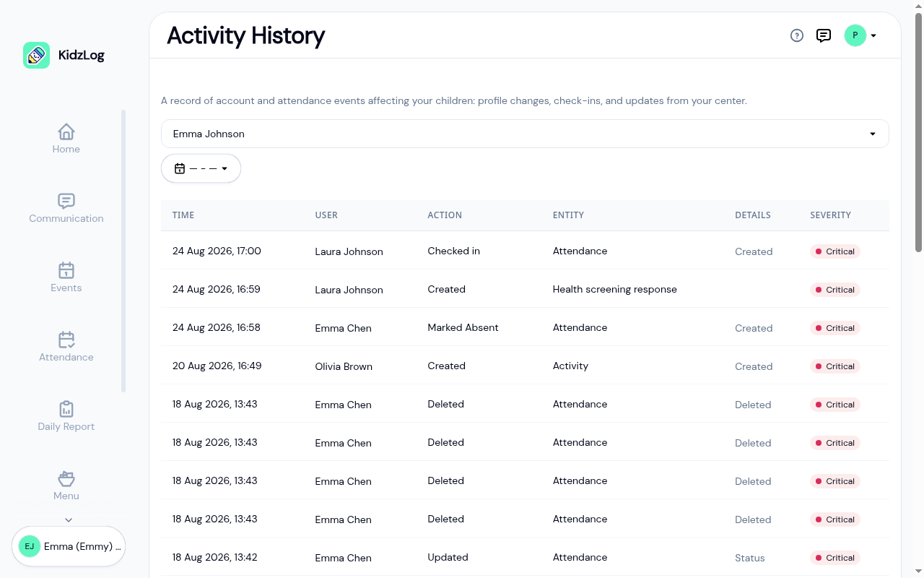Click the 'Health screening response' entity cell

tap(614, 290)
